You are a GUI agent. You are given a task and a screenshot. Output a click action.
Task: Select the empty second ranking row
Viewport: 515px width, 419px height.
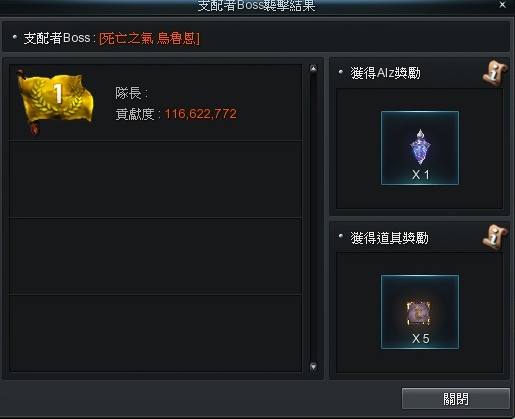coord(156,179)
